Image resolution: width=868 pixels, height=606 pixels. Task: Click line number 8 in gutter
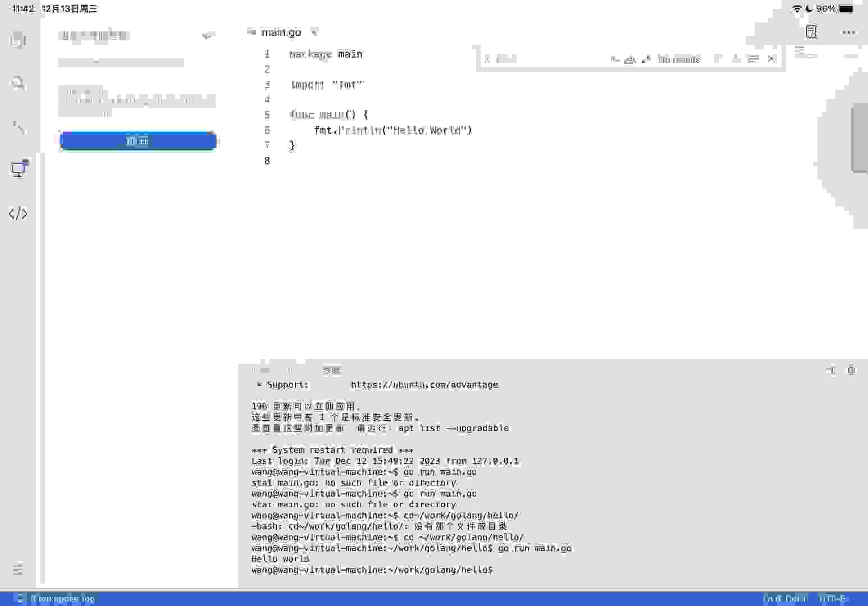pyautogui.click(x=267, y=161)
